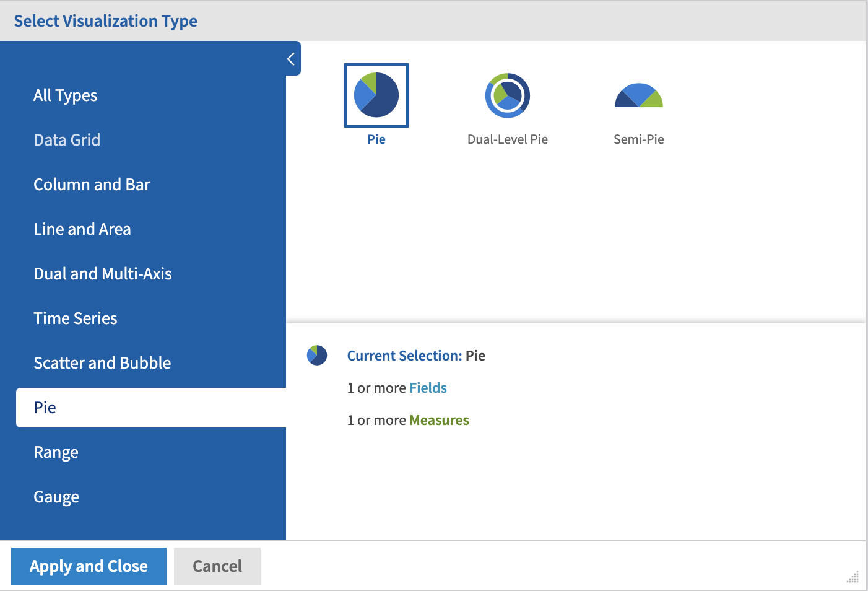Show All Types category
Image resolution: width=868 pixels, height=591 pixels.
click(66, 95)
